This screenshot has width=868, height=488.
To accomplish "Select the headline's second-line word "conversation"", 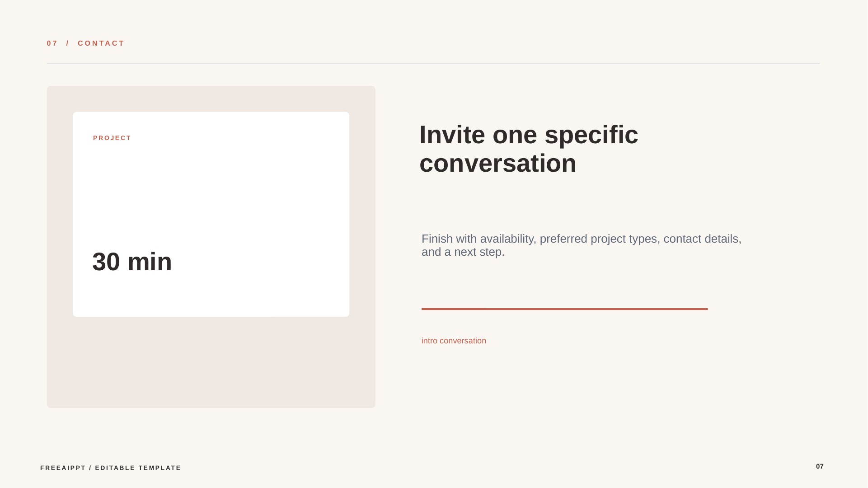I will click(x=497, y=163).
